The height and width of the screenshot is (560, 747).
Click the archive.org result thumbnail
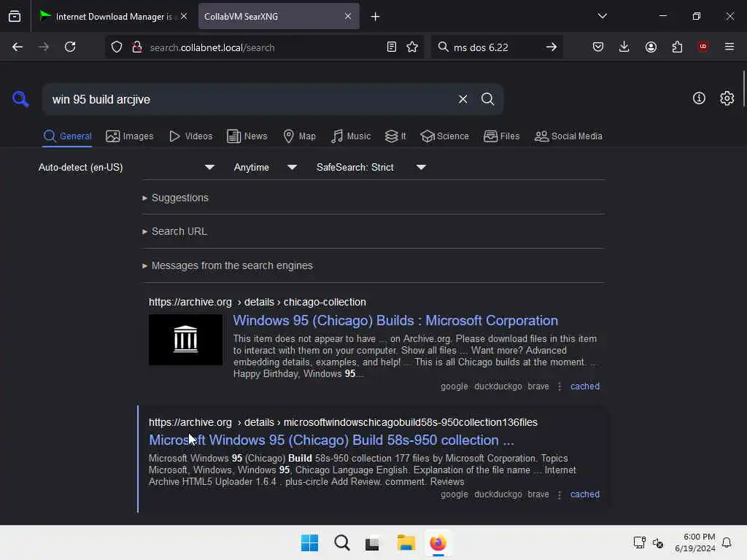pos(185,340)
